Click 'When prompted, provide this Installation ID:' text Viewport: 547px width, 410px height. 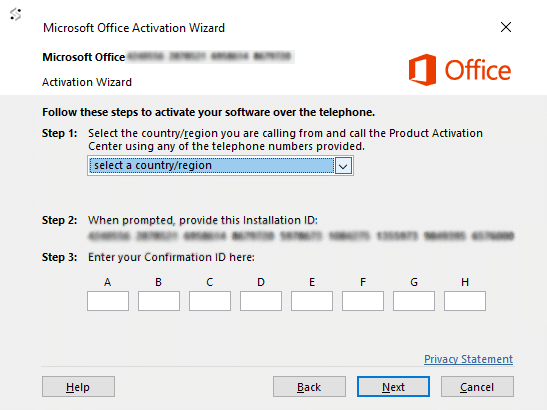point(203,221)
